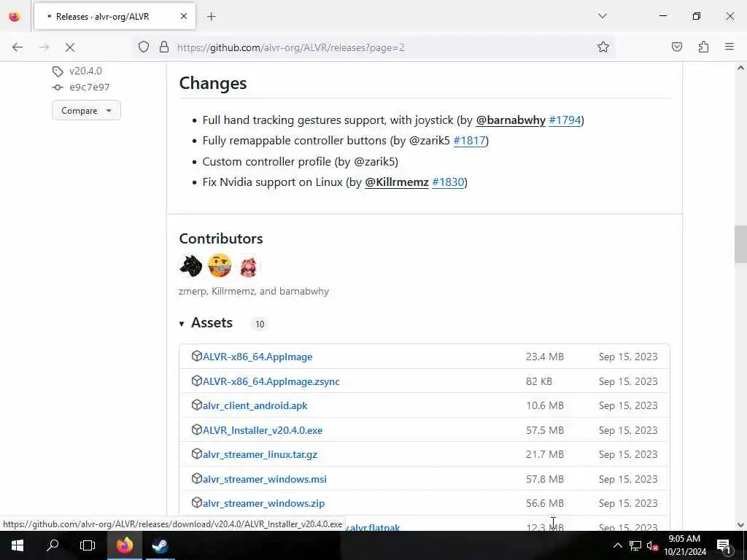Open commit e9c7e97

coord(90,87)
